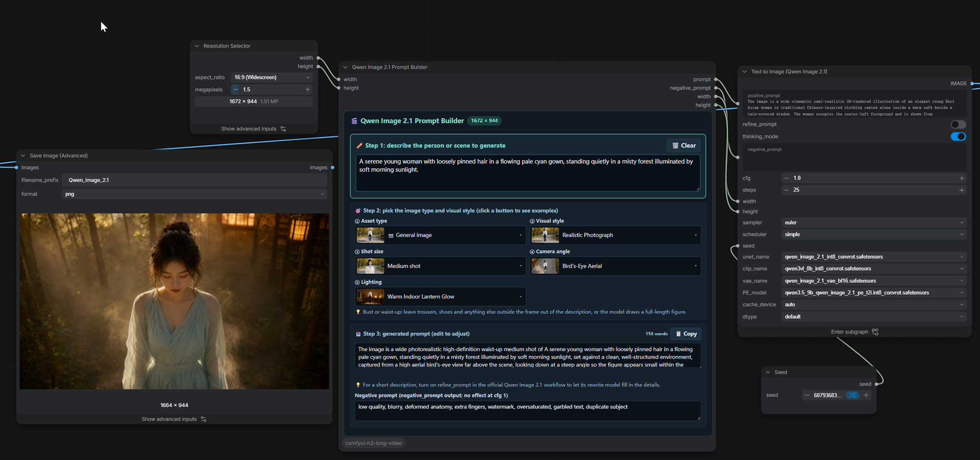Image resolution: width=980 pixels, height=460 pixels.
Task: Click the Clear button in Step 1
Action: 684,146
